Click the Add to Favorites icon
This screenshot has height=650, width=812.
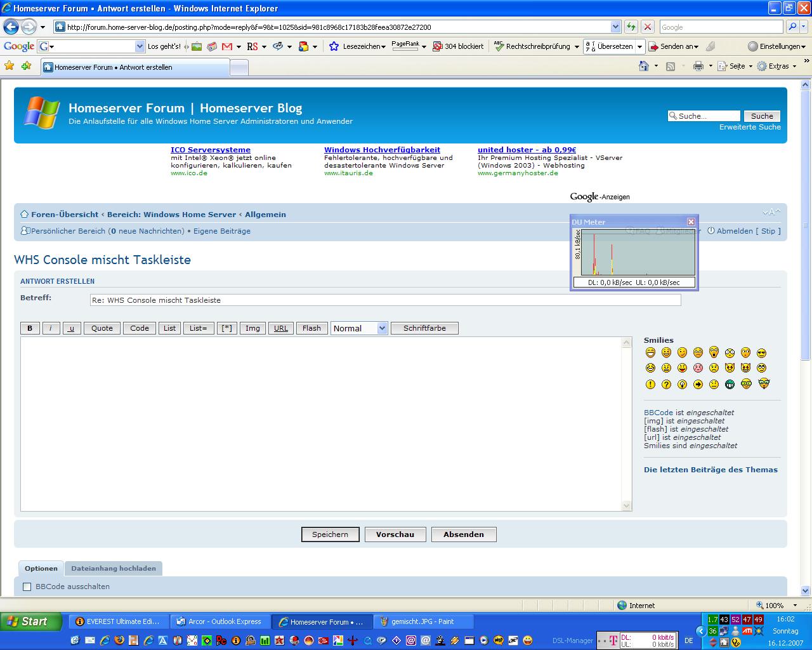(x=26, y=66)
